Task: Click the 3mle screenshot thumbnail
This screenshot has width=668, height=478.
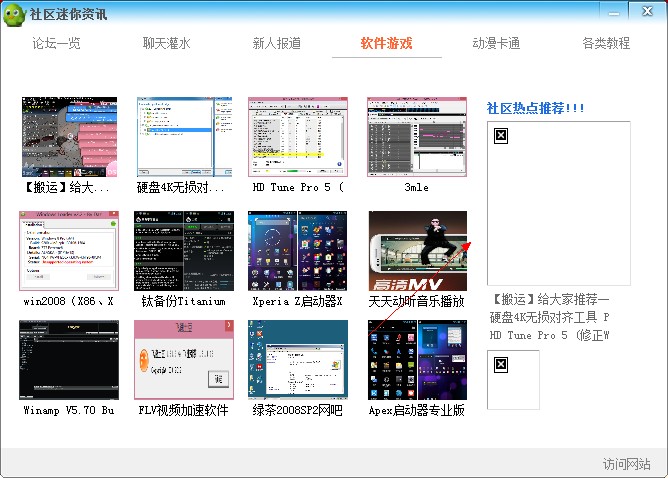Action: 417,136
